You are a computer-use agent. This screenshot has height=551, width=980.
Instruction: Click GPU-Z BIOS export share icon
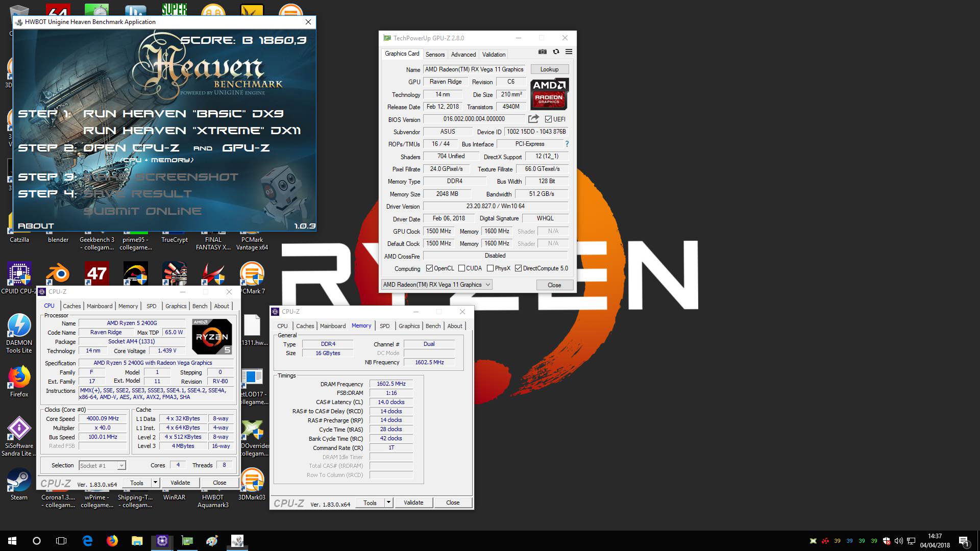tap(533, 119)
